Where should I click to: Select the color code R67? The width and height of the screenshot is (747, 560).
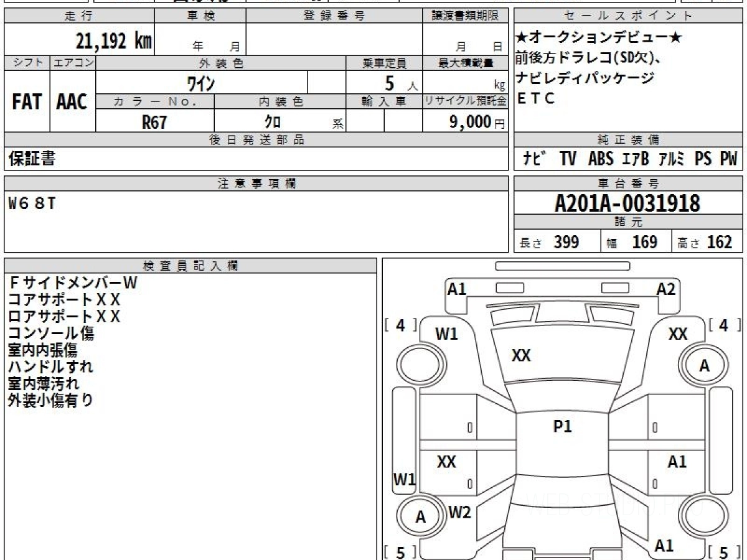tap(154, 122)
